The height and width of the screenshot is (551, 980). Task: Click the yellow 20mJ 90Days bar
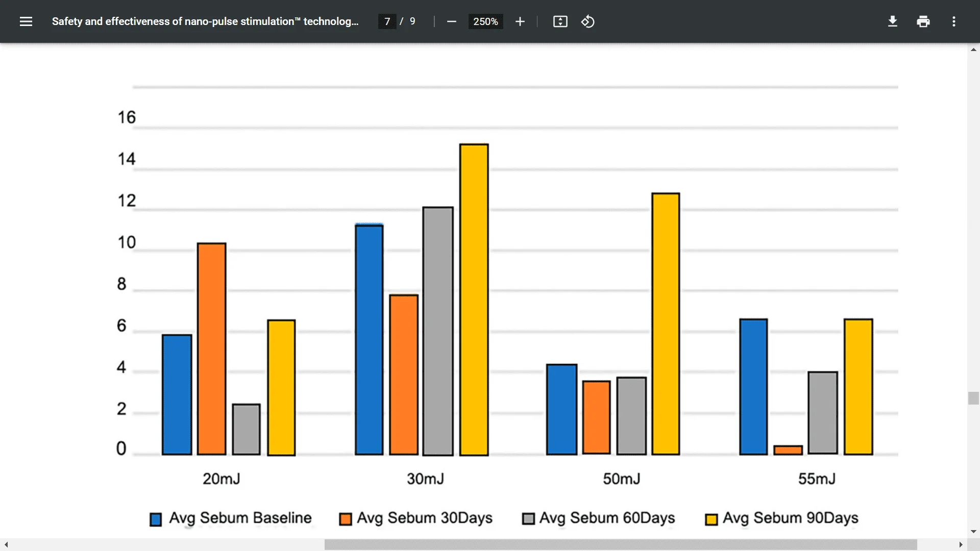[x=281, y=388]
